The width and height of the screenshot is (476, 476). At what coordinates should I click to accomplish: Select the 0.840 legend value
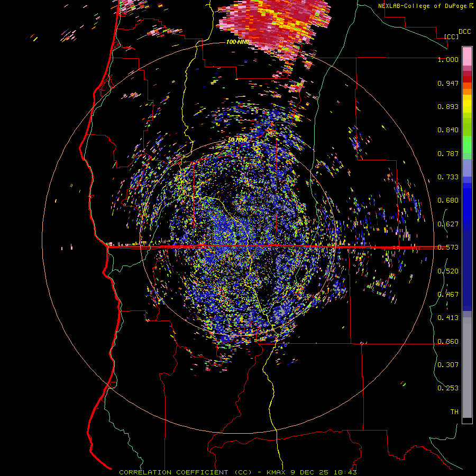(x=448, y=130)
